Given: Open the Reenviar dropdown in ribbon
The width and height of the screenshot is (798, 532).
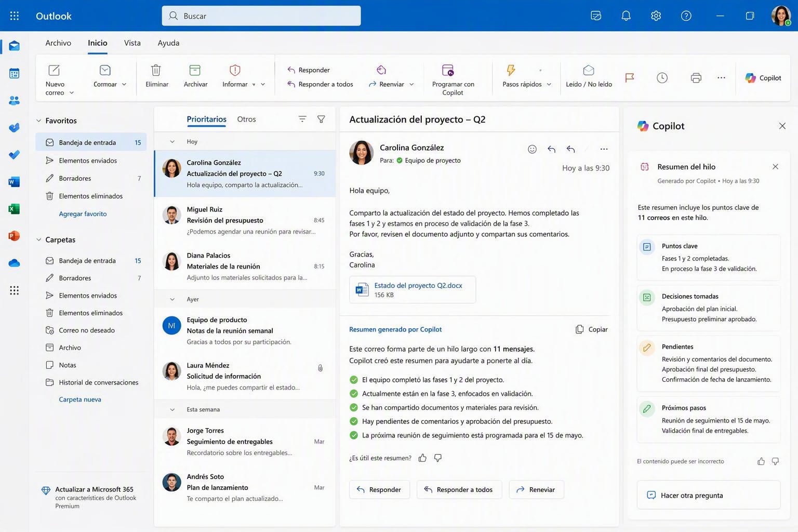Looking at the screenshot, I should [x=411, y=84].
